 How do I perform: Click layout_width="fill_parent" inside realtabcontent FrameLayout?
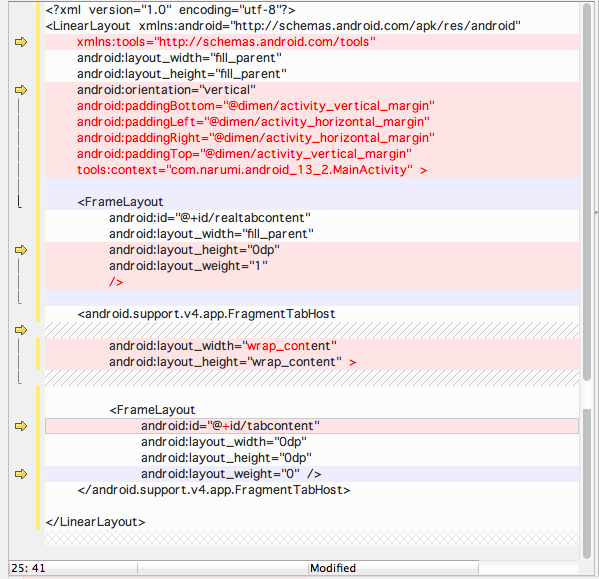point(211,234)
